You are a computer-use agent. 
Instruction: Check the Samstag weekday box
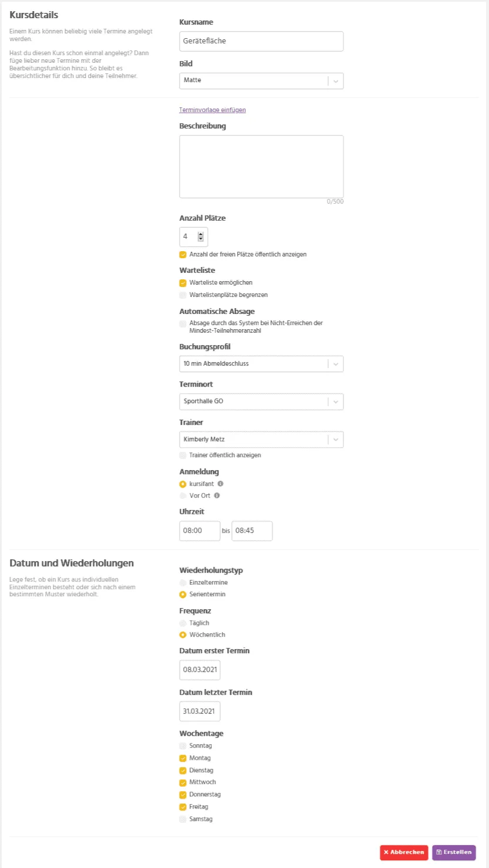tap(183, 819)
